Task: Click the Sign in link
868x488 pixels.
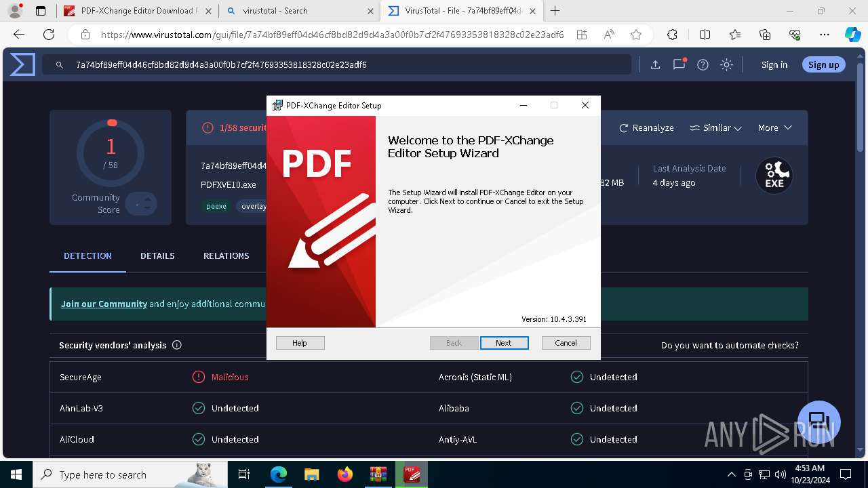Action: coord(774,64)
